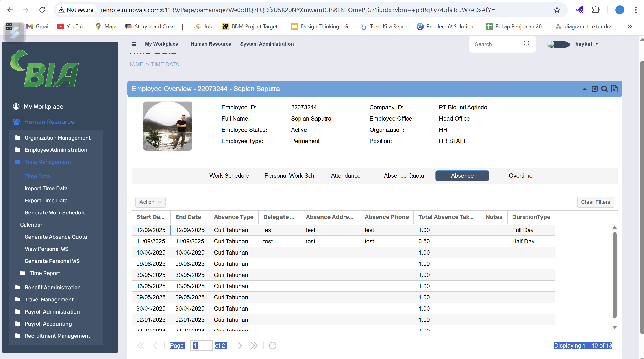Collapse the Employee Overview panel with up arrow
The width and height of the screenshot is (644, 359).
585,89
